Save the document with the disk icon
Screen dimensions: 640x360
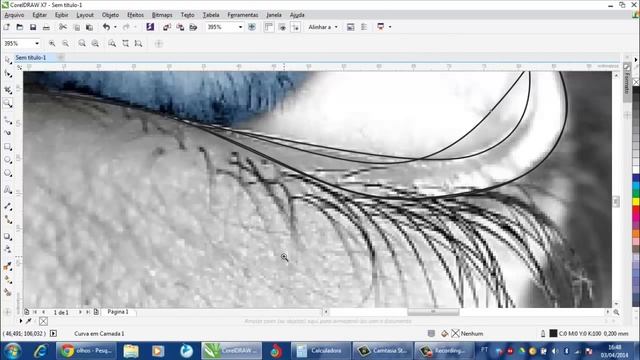coord(33,27)
